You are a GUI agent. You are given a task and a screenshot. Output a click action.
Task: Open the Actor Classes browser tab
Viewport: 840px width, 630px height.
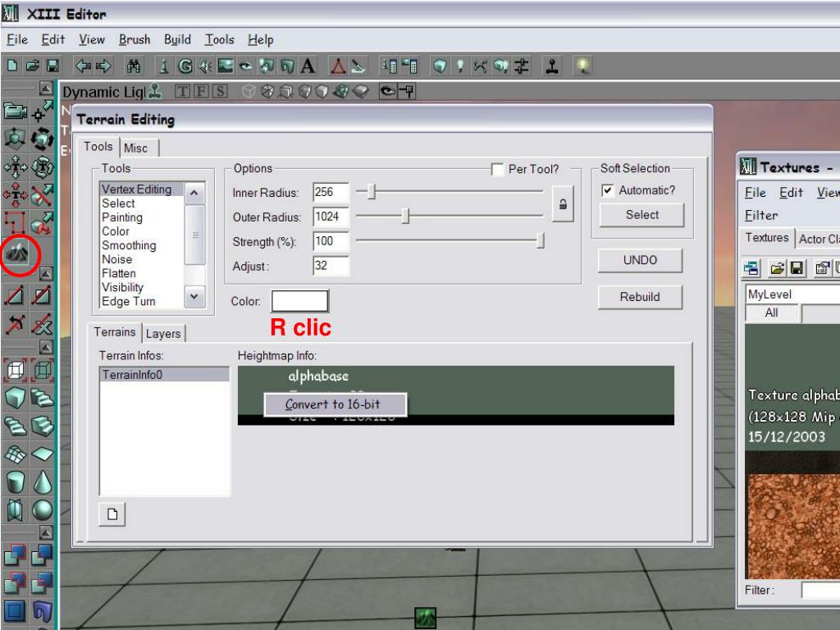pyautogui.click(x=819, y=240)
